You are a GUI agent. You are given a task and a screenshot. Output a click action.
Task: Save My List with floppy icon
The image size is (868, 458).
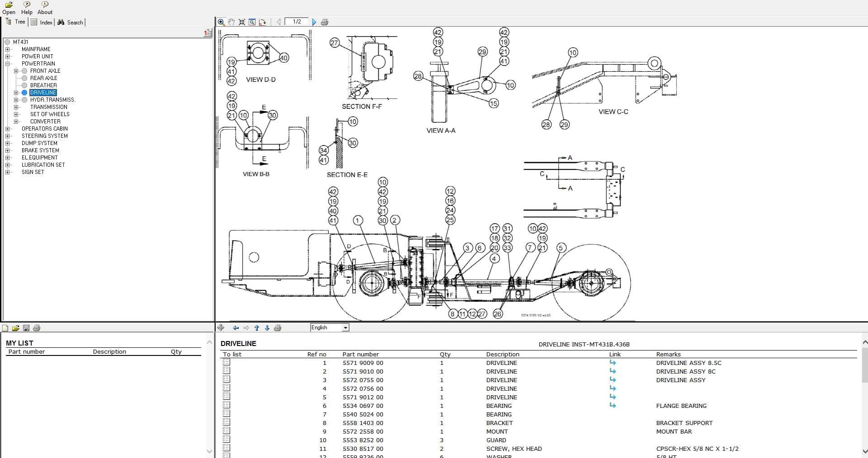[x=26, y=328]
